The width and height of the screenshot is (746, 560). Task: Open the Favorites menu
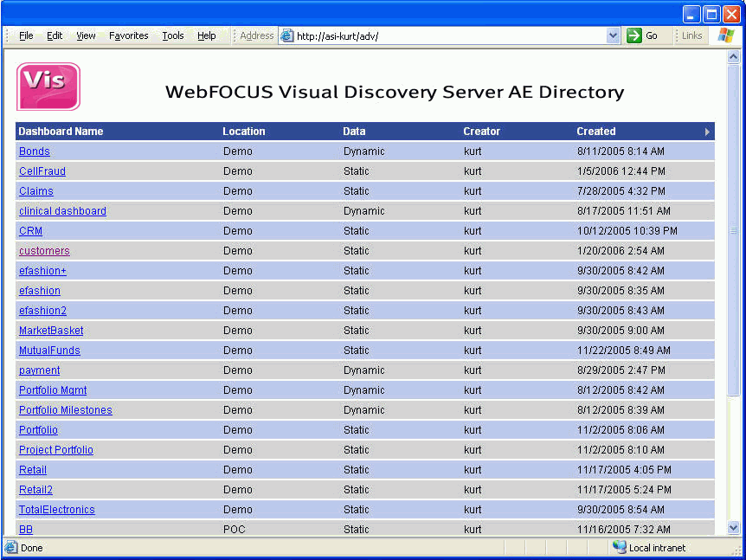tap(128, 35)
